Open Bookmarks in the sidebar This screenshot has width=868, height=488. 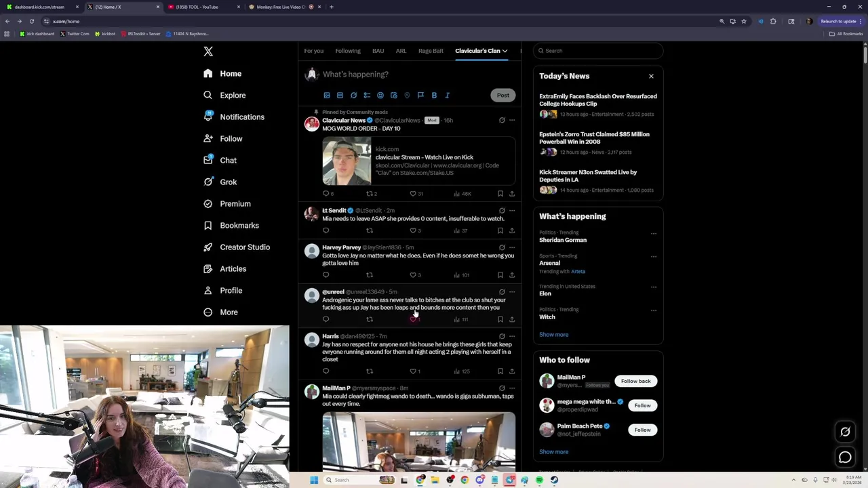point(231,226)
